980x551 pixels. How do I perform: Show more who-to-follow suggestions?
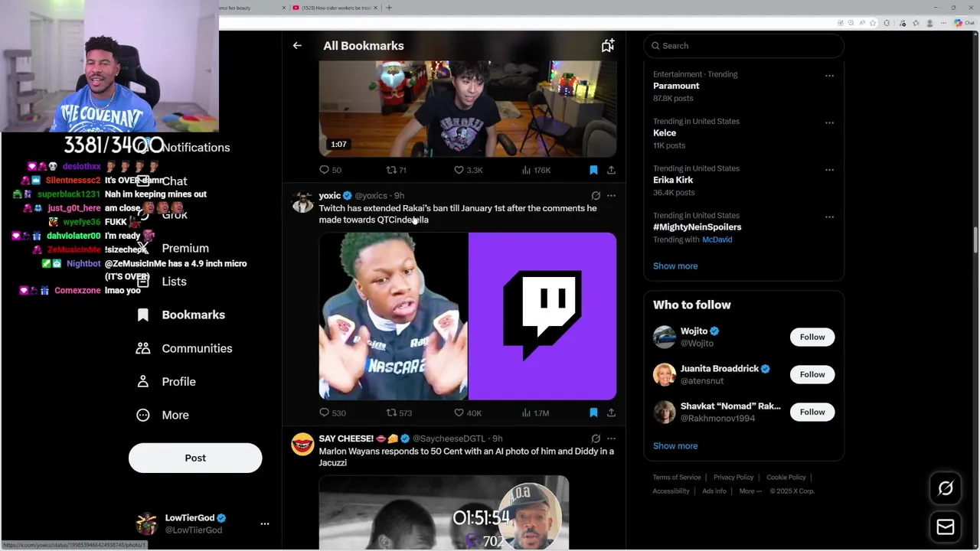[x=675, y=446]
